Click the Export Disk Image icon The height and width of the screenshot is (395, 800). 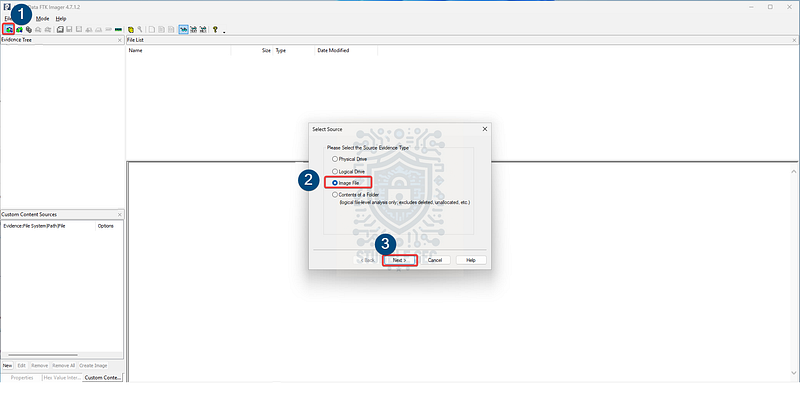(x=69, y=30)
